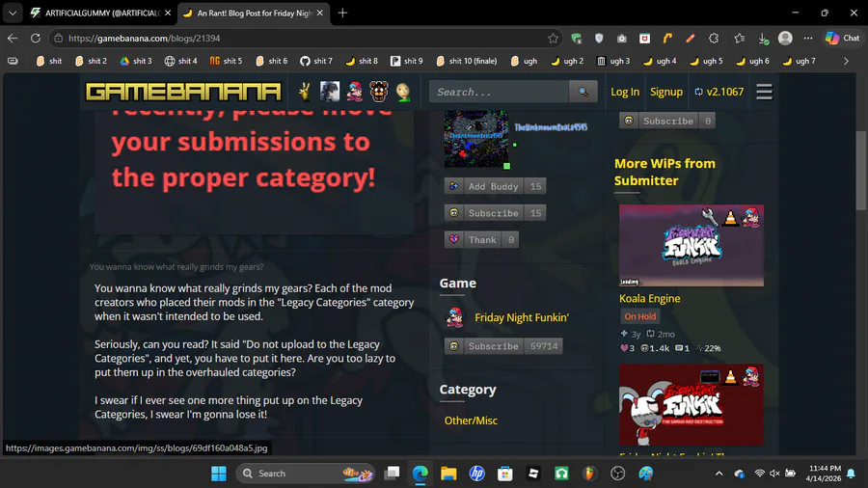Image resolution: width=868 pixels, height=488 pixels.
Task: Open the HP app taskbar icon
Action: click(476, 474)
